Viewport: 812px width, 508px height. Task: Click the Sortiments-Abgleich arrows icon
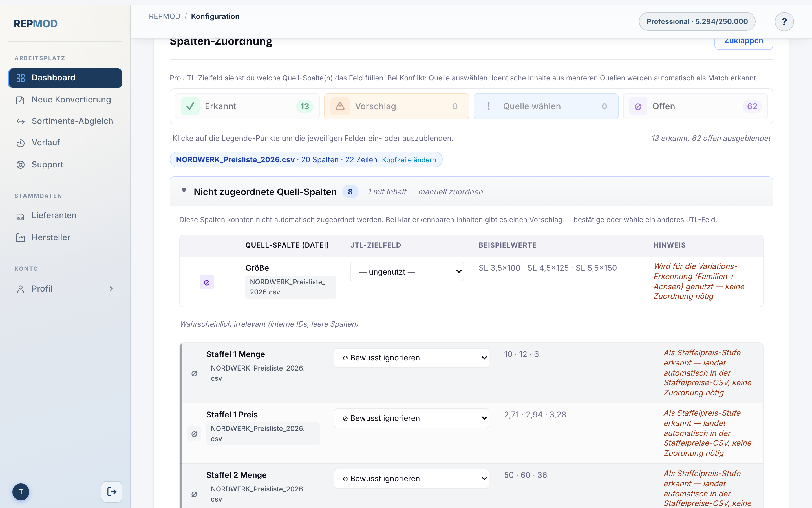click(x=21, y=121)
